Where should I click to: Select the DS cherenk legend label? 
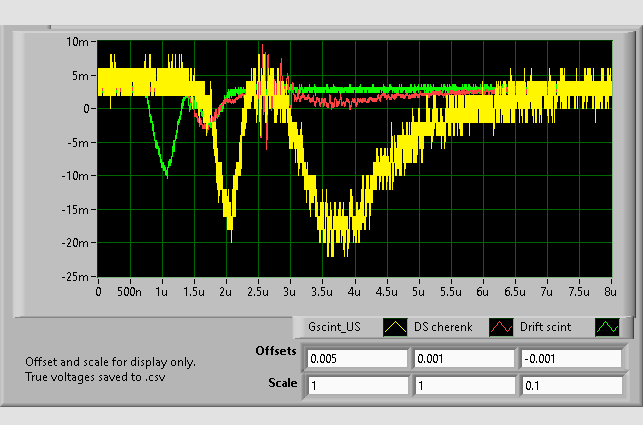(442, 327)
